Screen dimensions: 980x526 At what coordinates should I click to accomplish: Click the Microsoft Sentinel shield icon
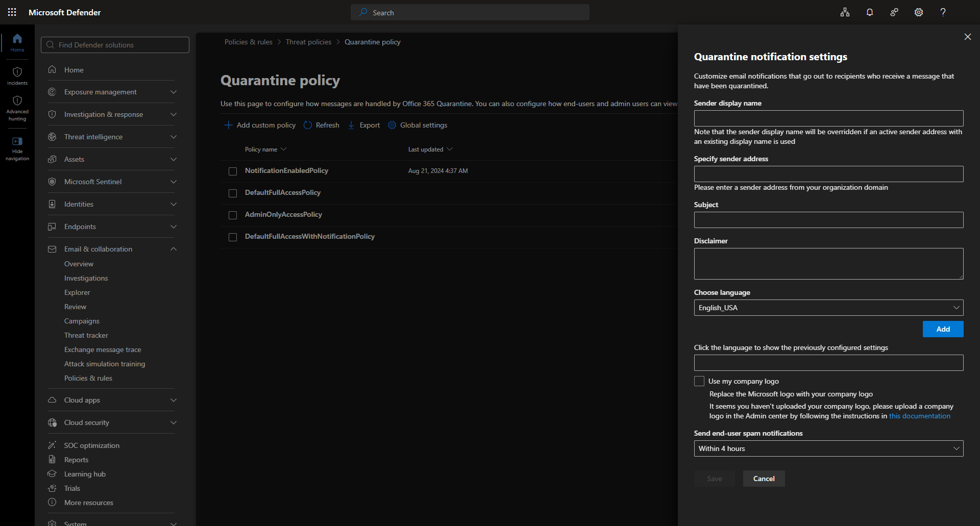[52, 182]
